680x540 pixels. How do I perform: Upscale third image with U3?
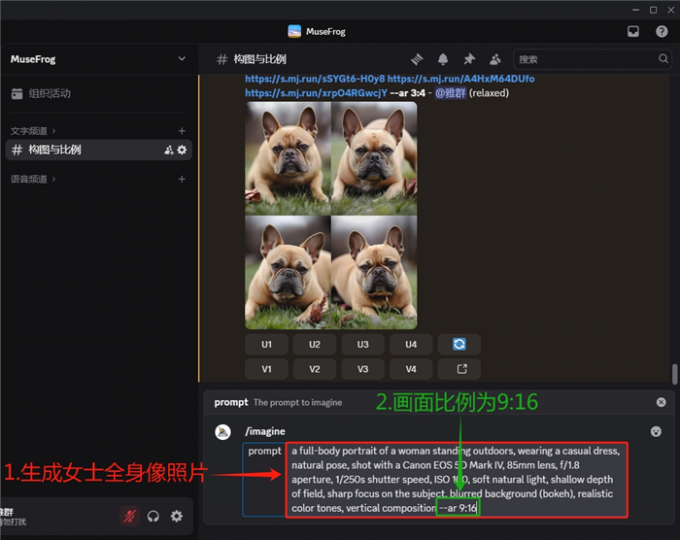tap(363, 344)
